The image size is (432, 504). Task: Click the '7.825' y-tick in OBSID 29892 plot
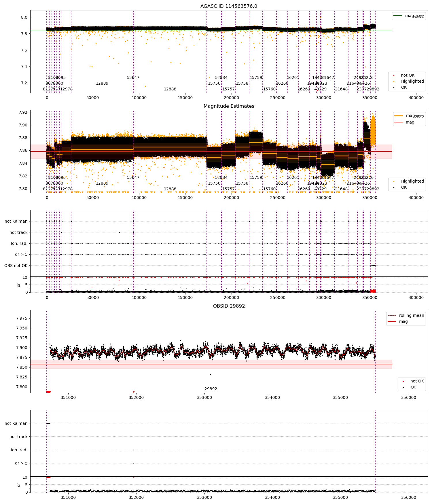[x=22, y=377]
